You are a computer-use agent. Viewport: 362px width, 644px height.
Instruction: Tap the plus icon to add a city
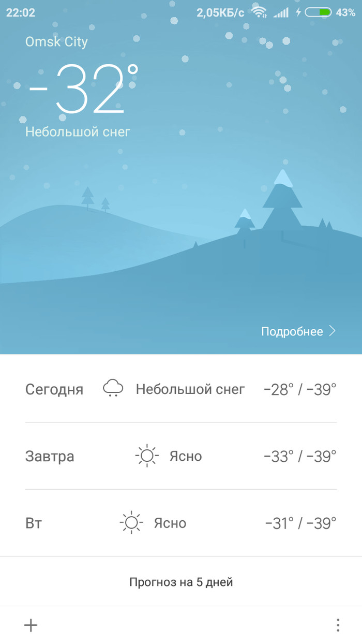31,625
